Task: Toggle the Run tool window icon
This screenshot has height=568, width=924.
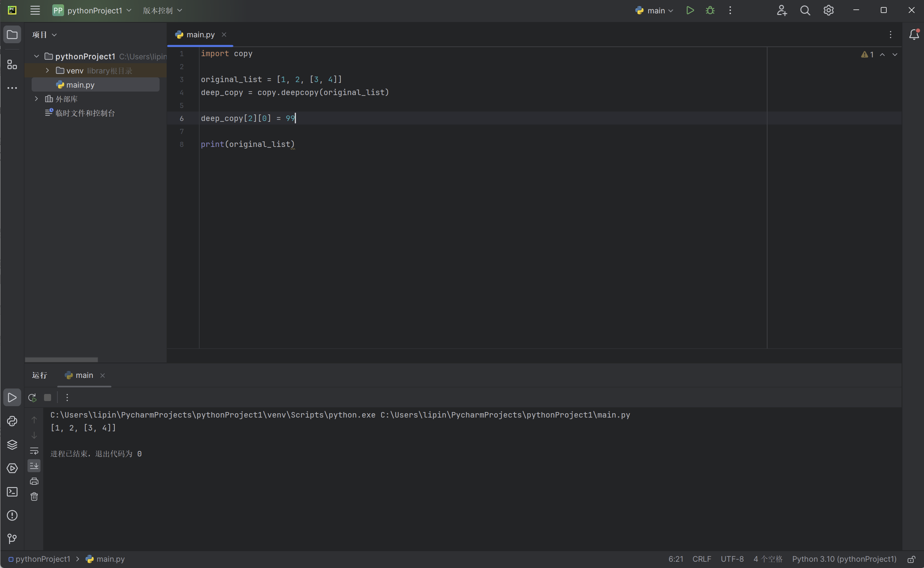Action: point(12,398)
